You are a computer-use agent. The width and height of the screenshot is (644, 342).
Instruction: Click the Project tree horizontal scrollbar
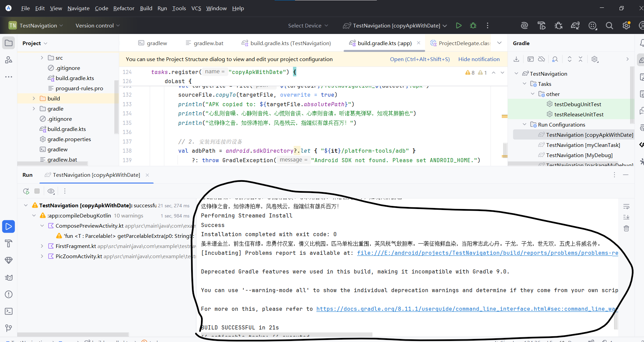[x=53, y=164]
